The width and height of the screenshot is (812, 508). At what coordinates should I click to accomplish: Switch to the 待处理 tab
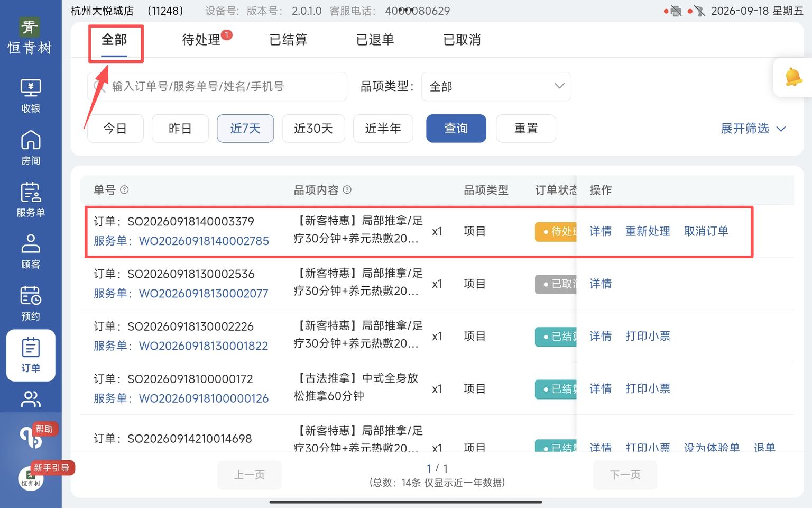point(201,40)
